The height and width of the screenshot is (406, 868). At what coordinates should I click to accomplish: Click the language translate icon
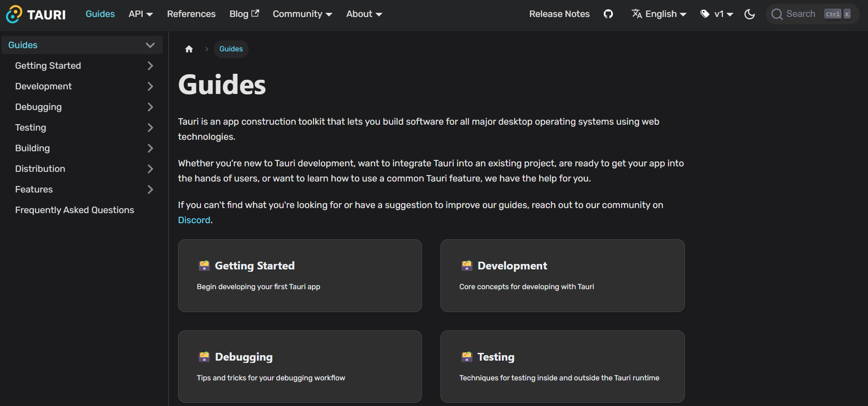pyautogui.click(x=637, y=14)
